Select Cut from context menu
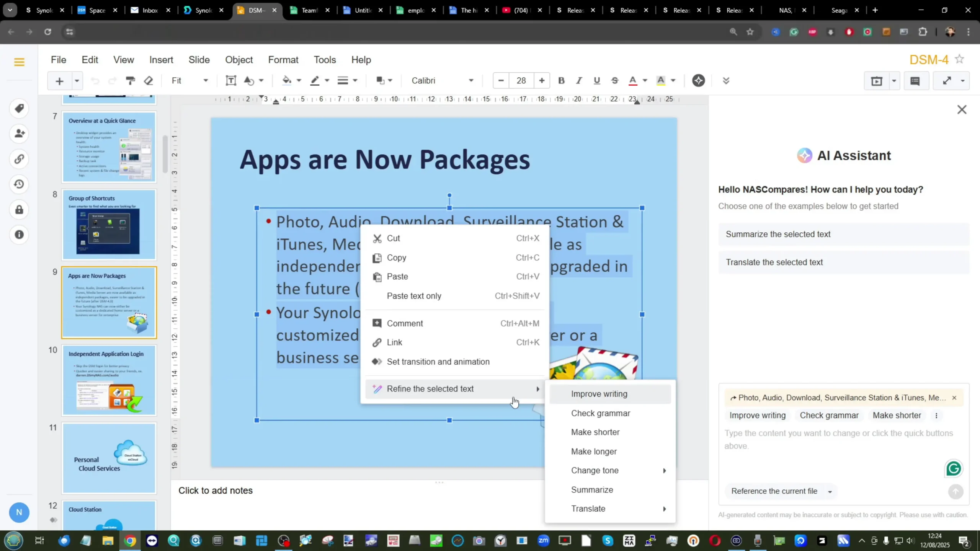Screen dimensions: 980x551 click(456, 238)
